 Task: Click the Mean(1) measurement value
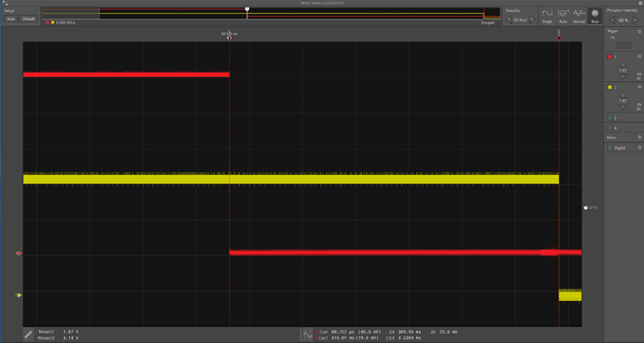[71, 332]
